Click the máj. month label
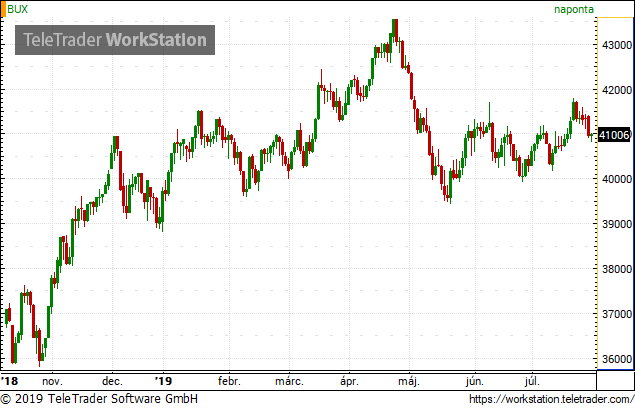This screenshot has height=408, width=635. (409, 382)
